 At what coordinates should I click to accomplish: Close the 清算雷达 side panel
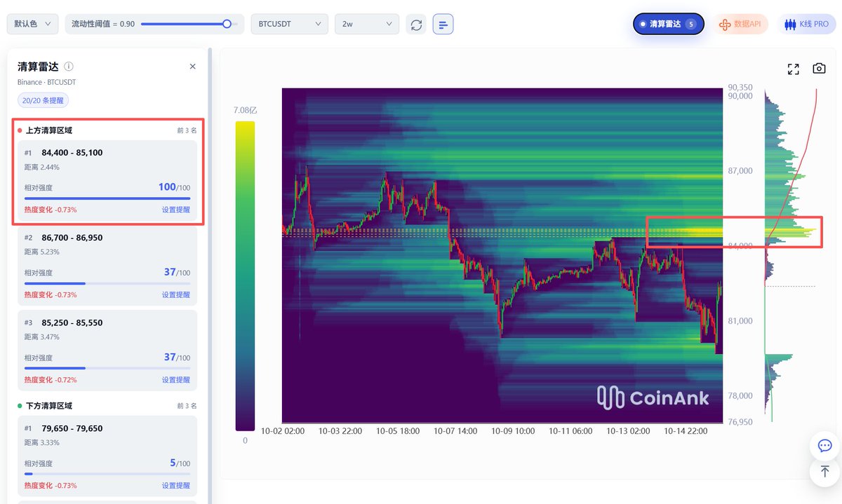193,67
